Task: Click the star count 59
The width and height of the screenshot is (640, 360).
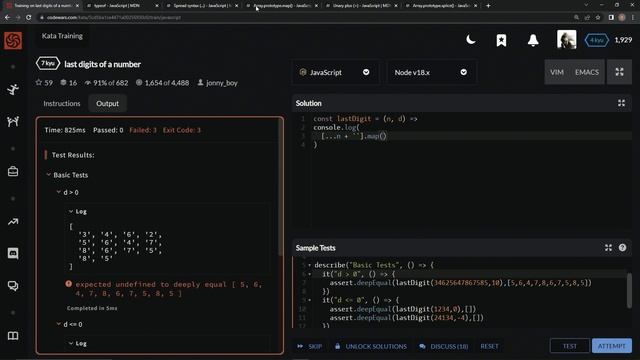Action: tap(44, 83)
